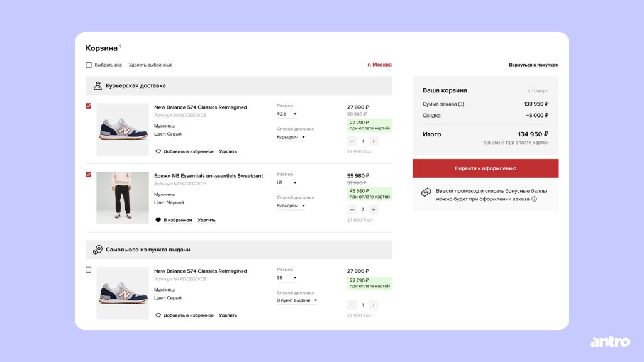Click the "Курьерская доставка" section title
644x362 pixels.
(x=136, y=85)
